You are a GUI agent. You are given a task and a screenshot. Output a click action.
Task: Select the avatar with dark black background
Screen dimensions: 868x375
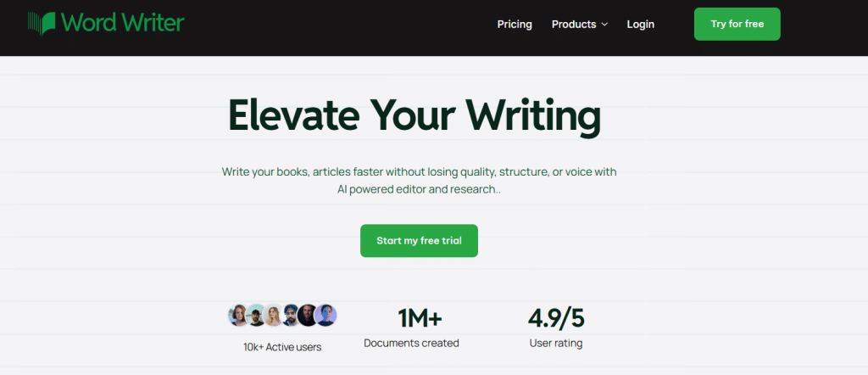307,315
